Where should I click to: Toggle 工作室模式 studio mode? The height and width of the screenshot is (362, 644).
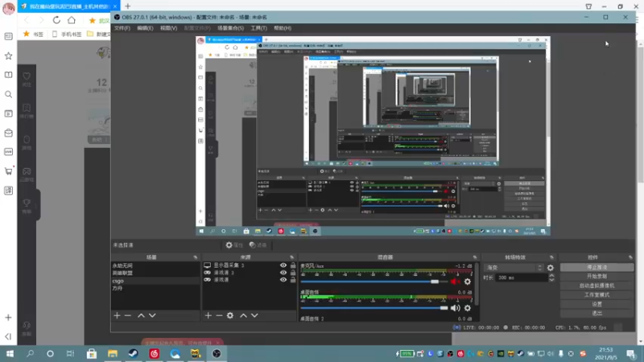[x=597, y=294]
